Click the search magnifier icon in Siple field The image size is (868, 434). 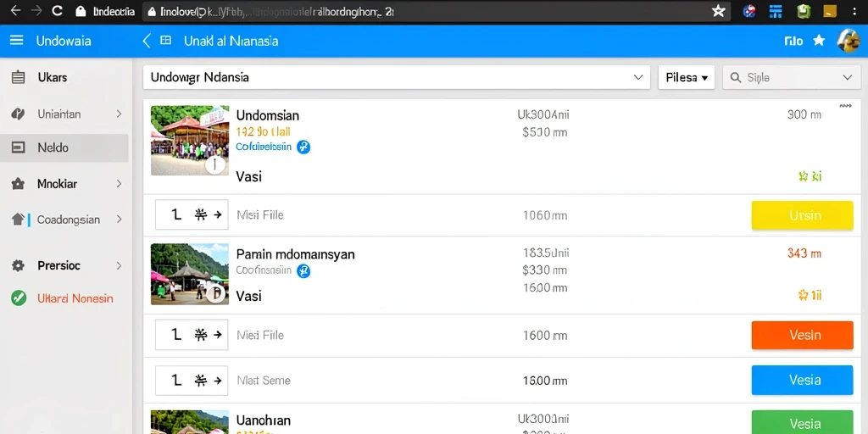tap(736, 77)
